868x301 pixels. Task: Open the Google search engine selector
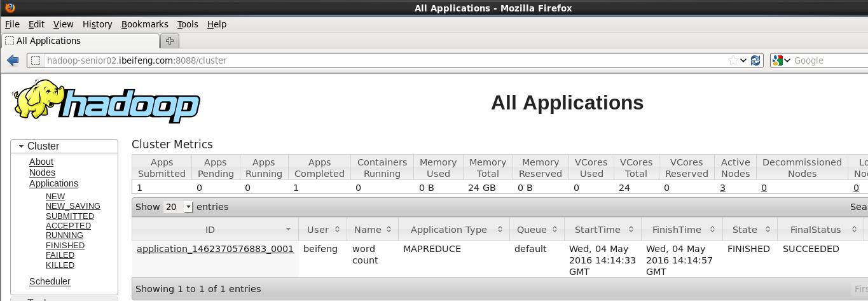(781, 60)
